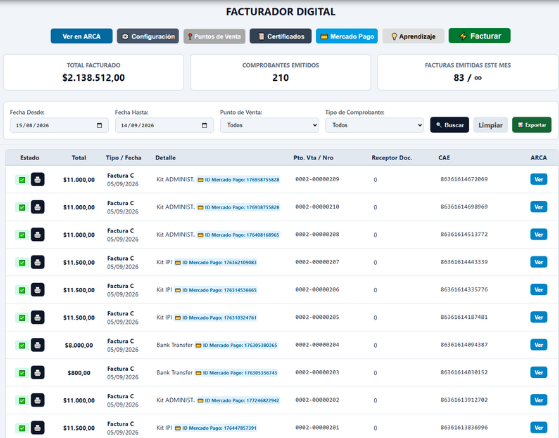Open calendar picker in Fecha Desde

click(99, 125)
